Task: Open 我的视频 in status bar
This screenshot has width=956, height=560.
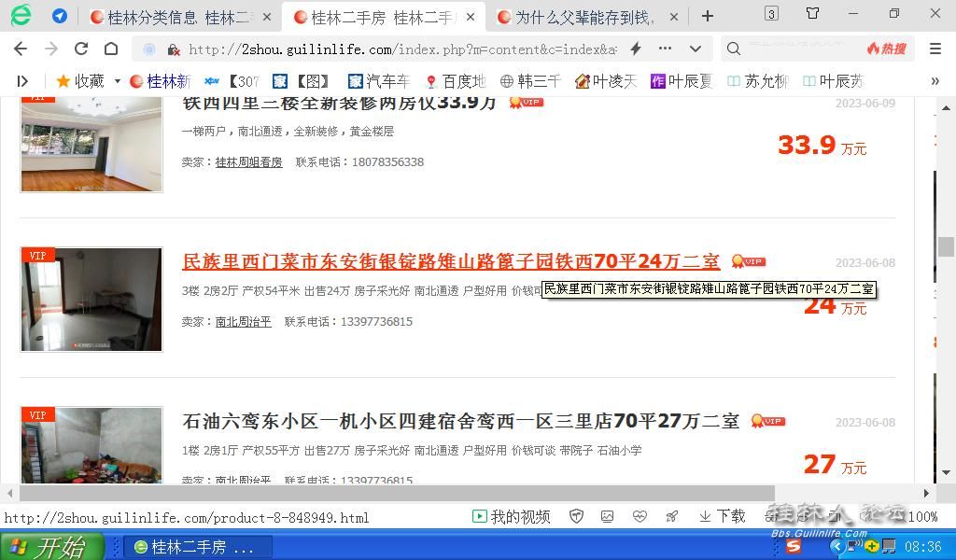Action: pos(512,517)
